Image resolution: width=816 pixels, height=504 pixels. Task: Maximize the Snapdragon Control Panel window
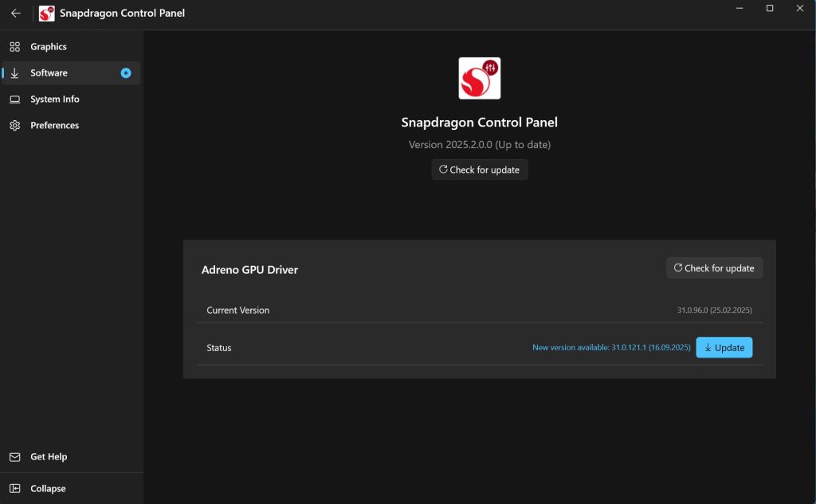pos(770,9)
